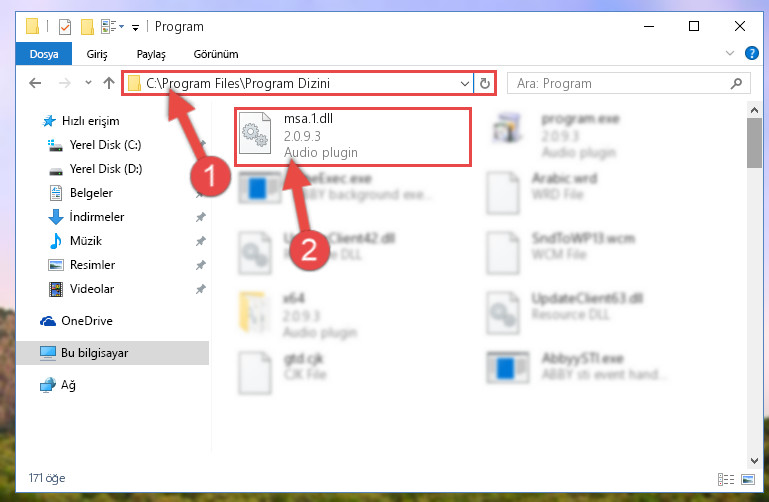Open the Help question mark icon

click(751, 53)
